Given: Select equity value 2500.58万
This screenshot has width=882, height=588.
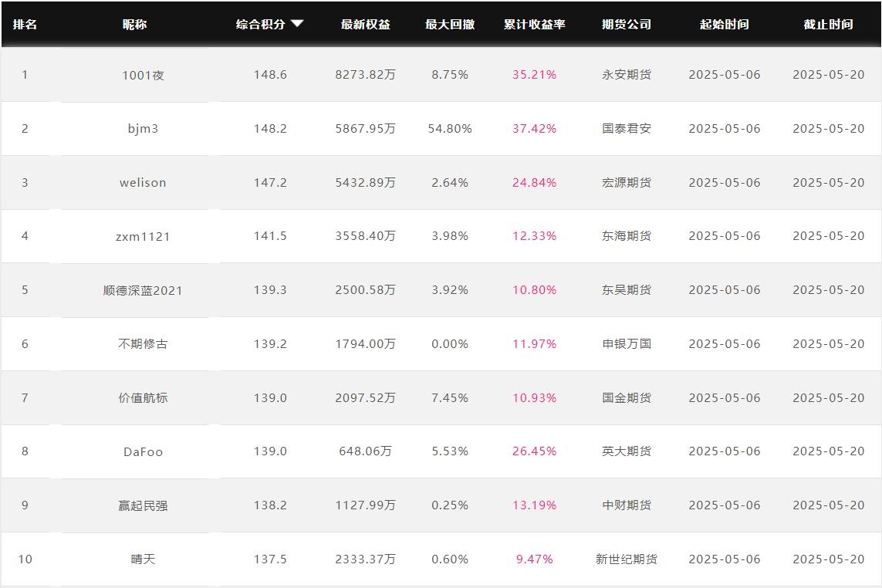Looking at the screenshot, I should coord(366,290).
